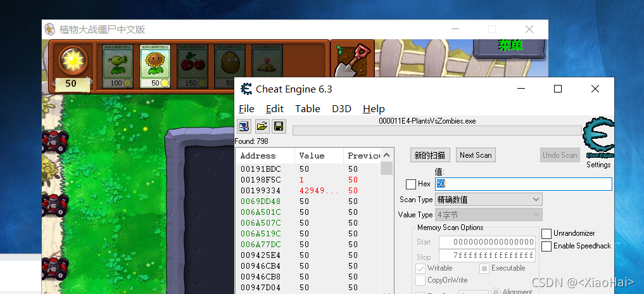Screen dimensions: 644x294
Task: Open the File menu
Action: click(x=246, y=109)
